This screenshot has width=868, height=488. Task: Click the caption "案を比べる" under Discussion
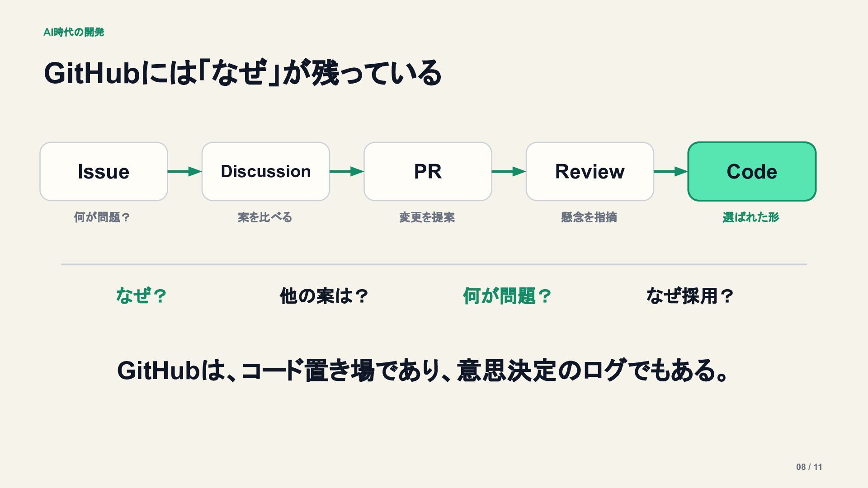point(265,217)
